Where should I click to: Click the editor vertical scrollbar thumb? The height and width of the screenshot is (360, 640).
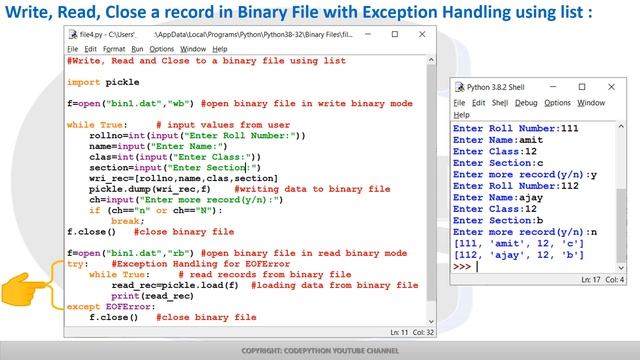coord(431,183)
